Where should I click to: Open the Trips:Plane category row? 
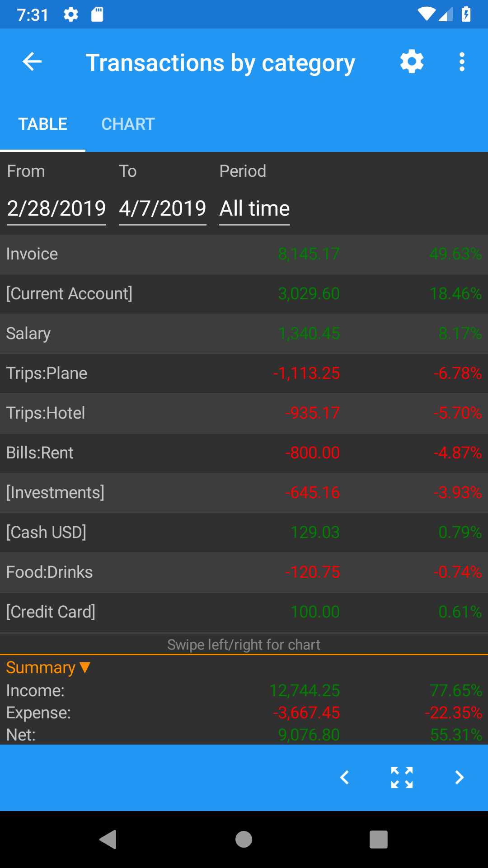point(244,373)
